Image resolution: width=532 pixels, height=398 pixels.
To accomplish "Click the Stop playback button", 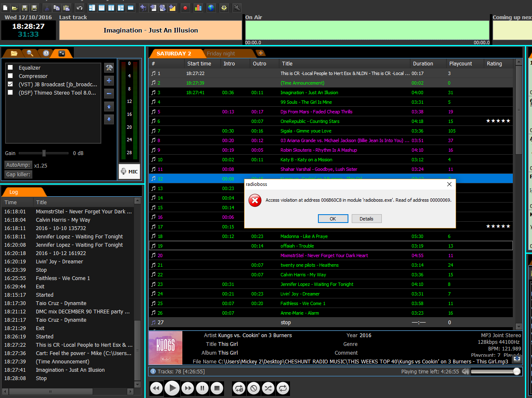I will pos(217,388).
